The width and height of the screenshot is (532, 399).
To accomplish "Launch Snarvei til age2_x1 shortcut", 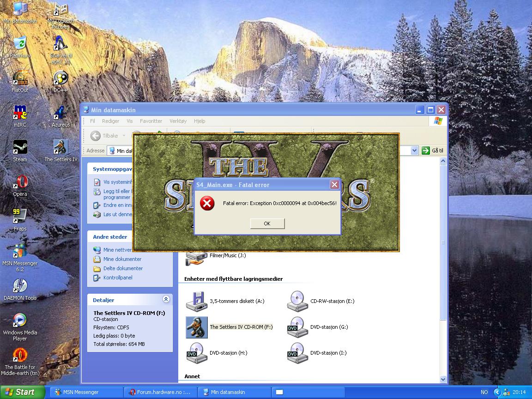I will 61,50.
